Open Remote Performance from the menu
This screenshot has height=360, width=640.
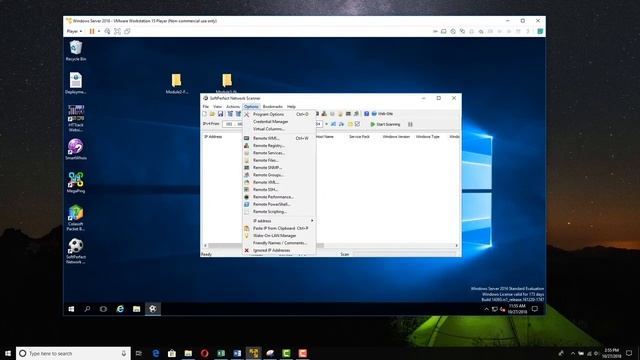tap(279, 197)
